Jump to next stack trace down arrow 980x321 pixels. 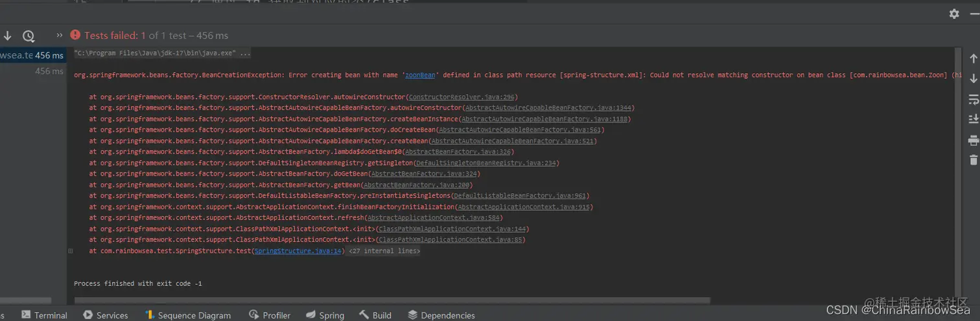point(973,78)
